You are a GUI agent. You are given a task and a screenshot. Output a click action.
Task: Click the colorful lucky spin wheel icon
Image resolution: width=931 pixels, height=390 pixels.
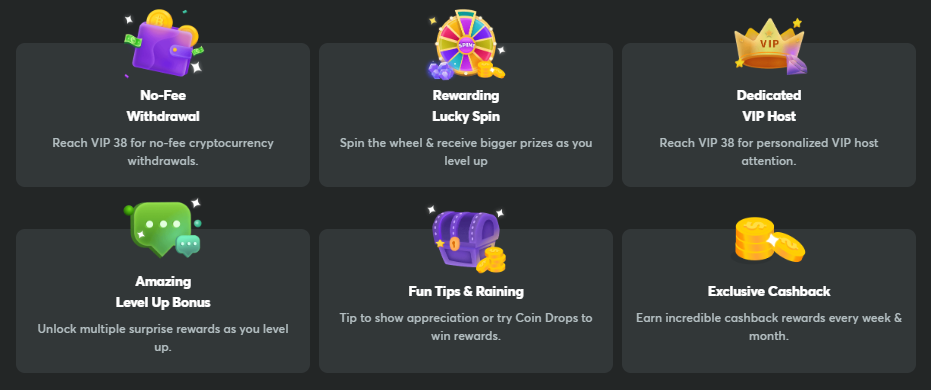pyautogui.click(x=466, y=45)
